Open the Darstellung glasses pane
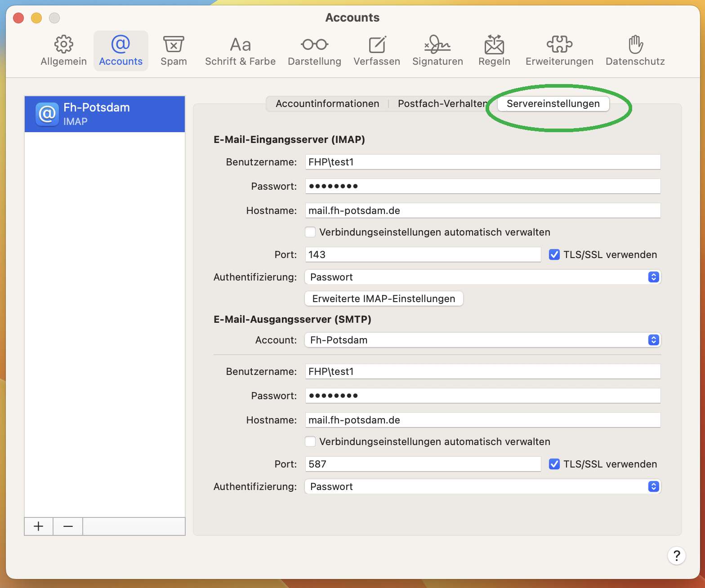 [x=314, y=51]
